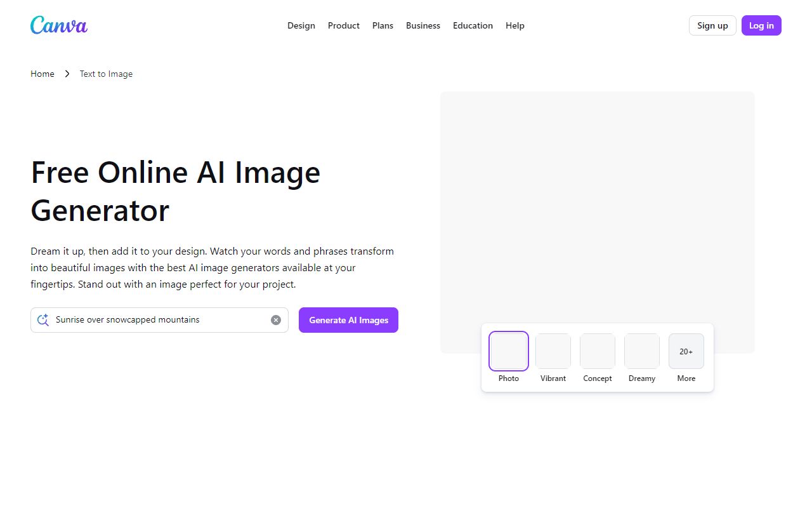The width and height of the screenshot is (812, 508).
Task: Clear the prompt using the X icon
Action: coord(276,320)
